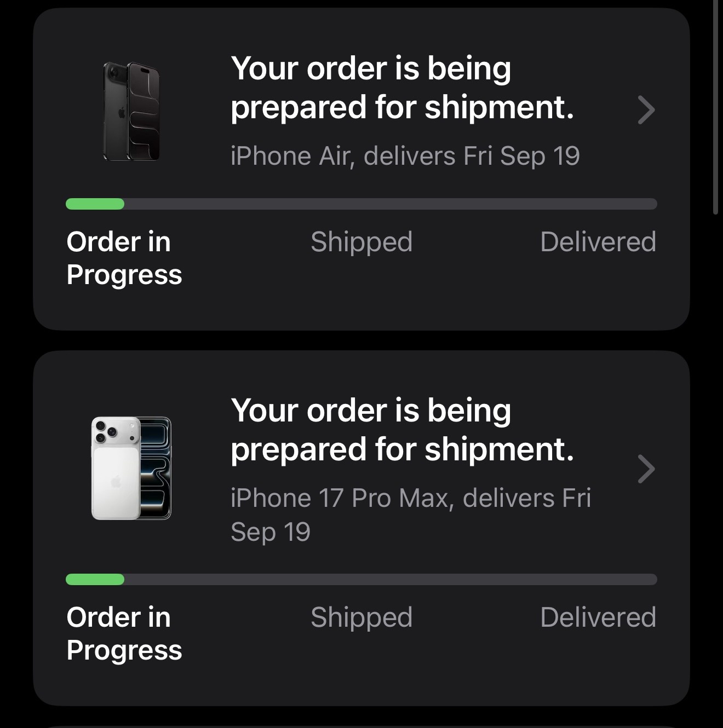Click green progress segment in iPhone Air order
The width and height of the screenshot is (723, 728).
[x=95, y=204]
